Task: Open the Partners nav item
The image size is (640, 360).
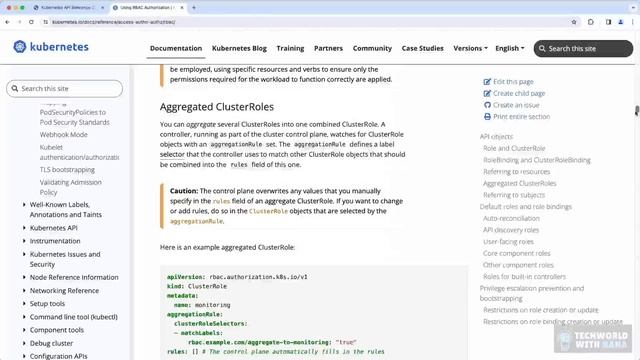Action: tap(328, 48)
